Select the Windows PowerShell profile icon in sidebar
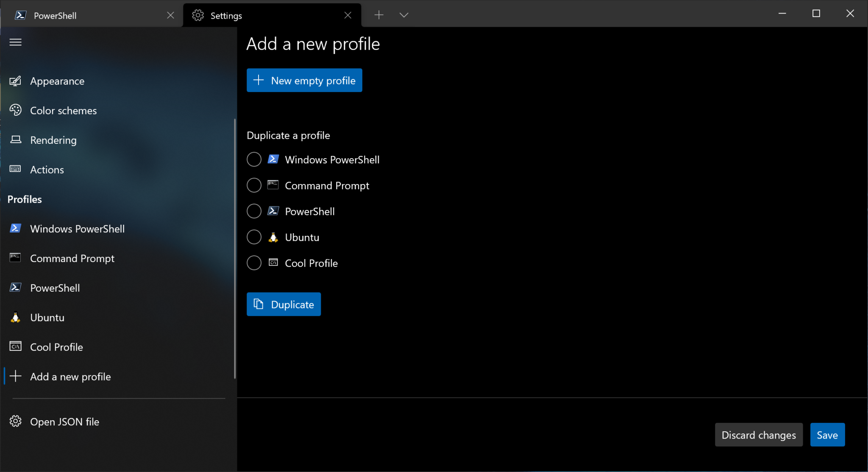Image resolution: width=868 pixels, height=472 pixels. [15, 228]
